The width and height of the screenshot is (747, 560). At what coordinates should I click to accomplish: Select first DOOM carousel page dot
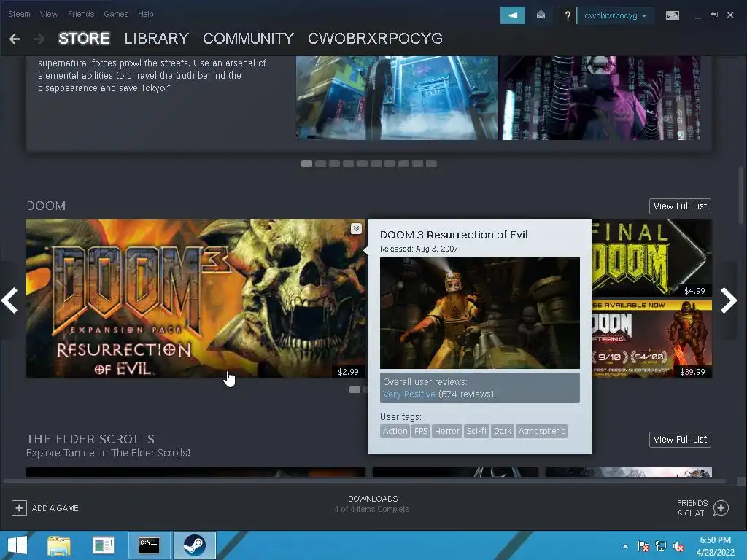pos(355,389)
